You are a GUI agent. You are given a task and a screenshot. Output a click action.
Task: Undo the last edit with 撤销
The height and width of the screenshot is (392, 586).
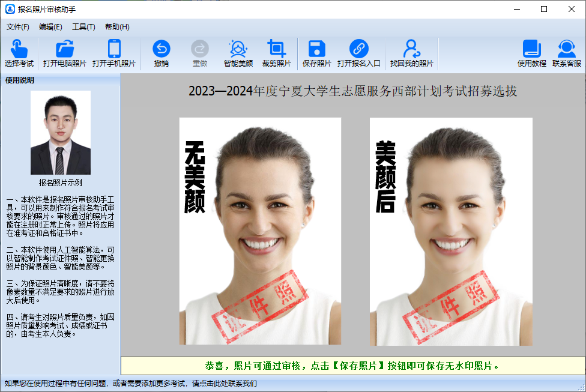(160, 53)
